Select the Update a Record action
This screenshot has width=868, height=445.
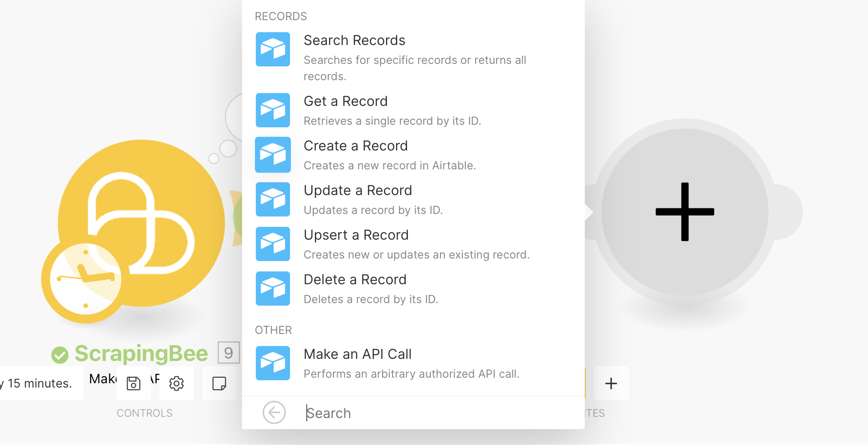click(x=358, y=191)
